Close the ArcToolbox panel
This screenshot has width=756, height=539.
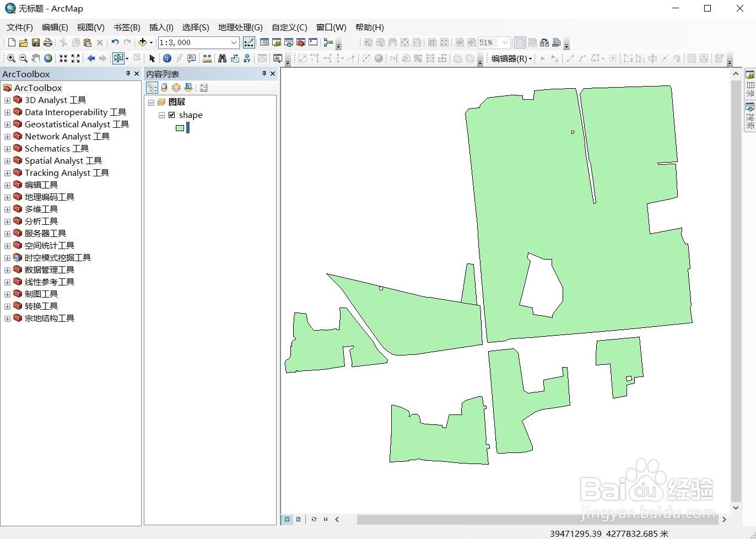(x=137, y=73)
